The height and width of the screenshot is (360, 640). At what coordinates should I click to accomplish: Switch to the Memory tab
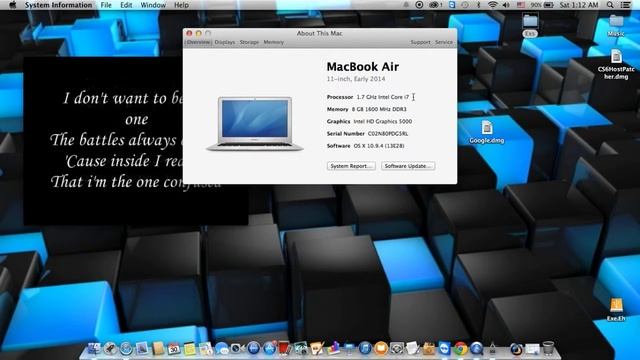point(273,42)
